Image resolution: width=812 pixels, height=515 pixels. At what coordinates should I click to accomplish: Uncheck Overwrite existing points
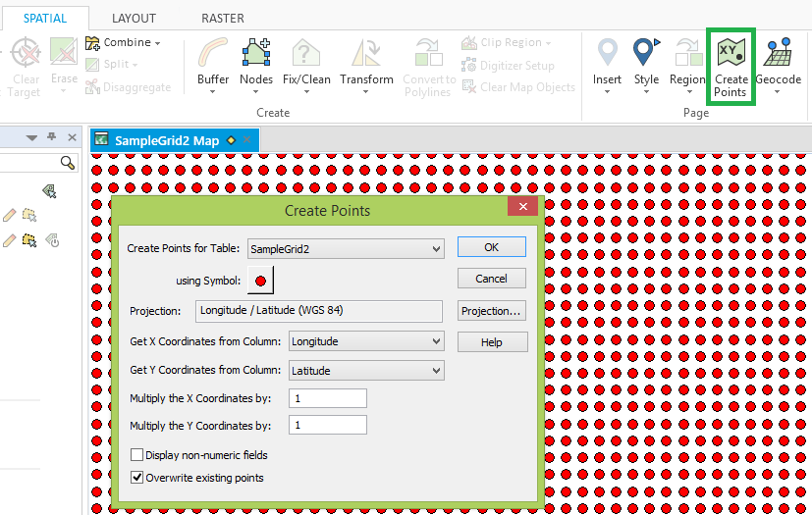137,478
